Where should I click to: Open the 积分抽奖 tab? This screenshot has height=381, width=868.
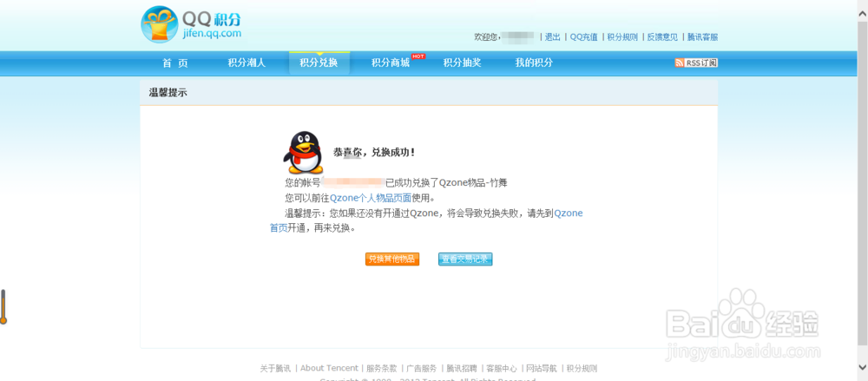click(x=463, y=63)
